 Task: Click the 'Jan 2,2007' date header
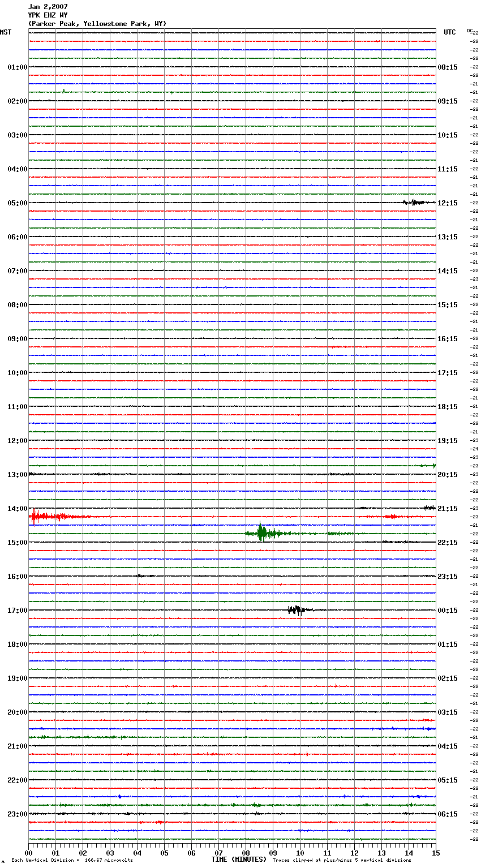pos(48,7)
